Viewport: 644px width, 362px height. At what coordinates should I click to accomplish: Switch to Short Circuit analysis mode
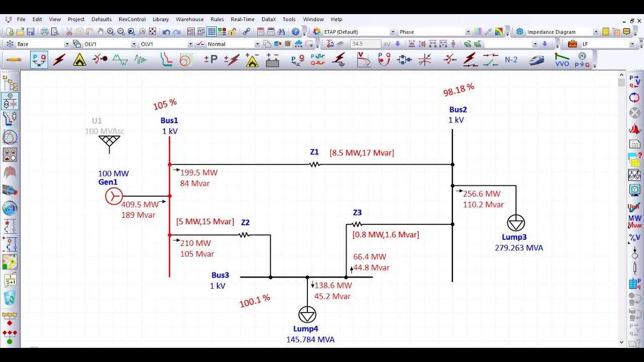click(x=59, y=60)
